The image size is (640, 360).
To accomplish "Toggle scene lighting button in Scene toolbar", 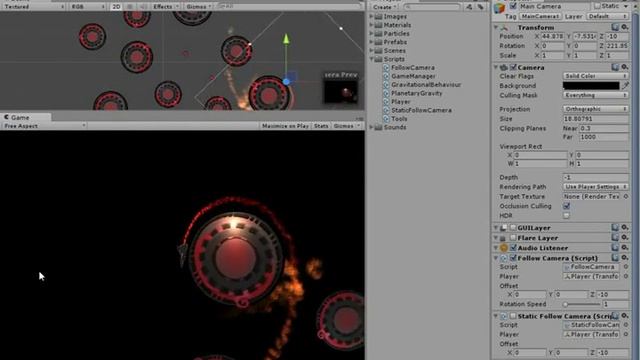I will click(x=130, y=7).
